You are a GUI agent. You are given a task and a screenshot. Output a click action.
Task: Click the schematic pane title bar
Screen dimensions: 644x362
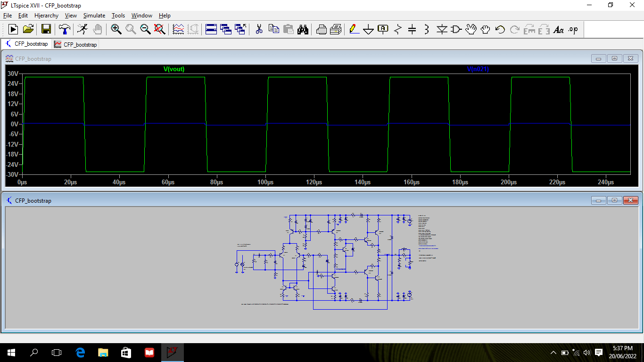coord(322,200)
